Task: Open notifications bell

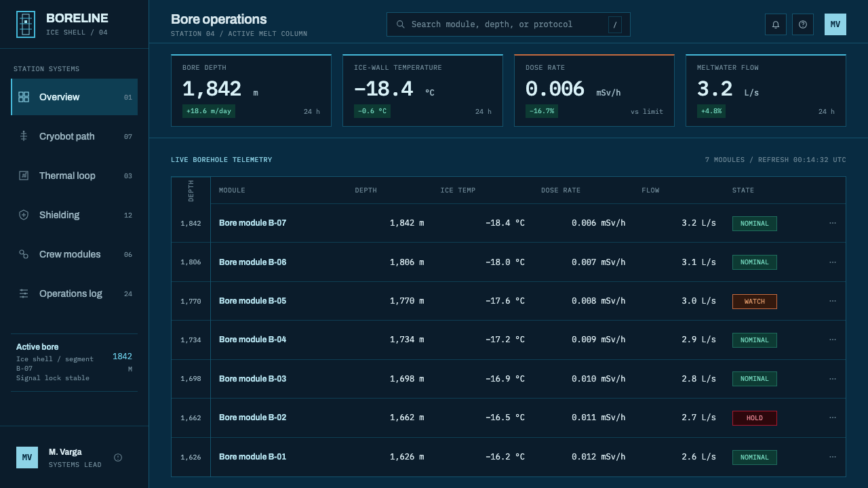Action: click(x=776, y=24)
